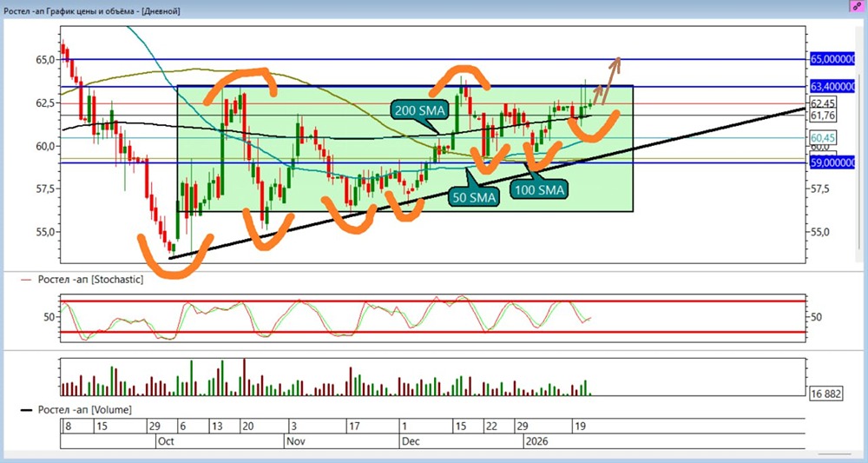This screenshot has width=868, height=463.
Task: Select the 63,400000 blue price level label
Action: 832,86
